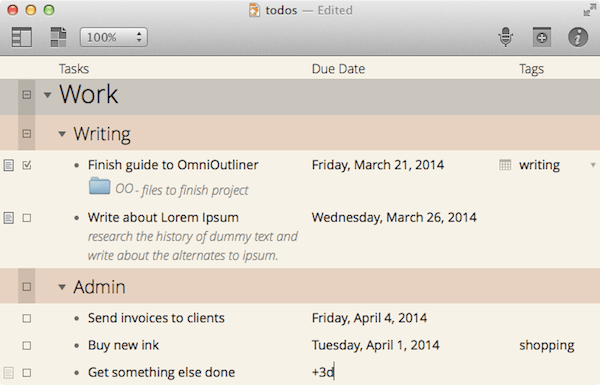Toggle note icon for Lorem Ipsum row
Screen dimensions: 600x385
(x=8, y=218)
